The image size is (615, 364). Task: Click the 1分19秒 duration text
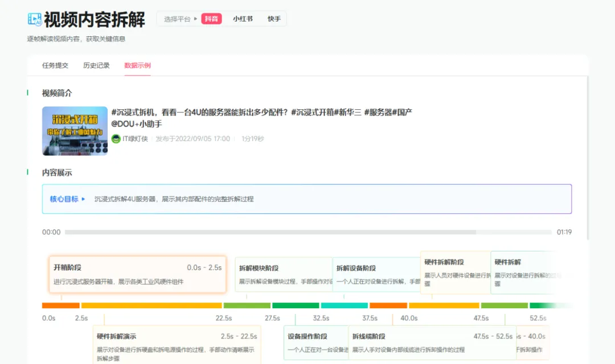pos(253,139)
